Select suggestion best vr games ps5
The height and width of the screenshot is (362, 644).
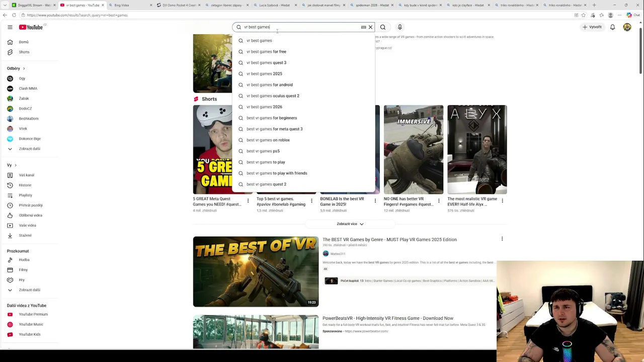(x=304, y=151)
